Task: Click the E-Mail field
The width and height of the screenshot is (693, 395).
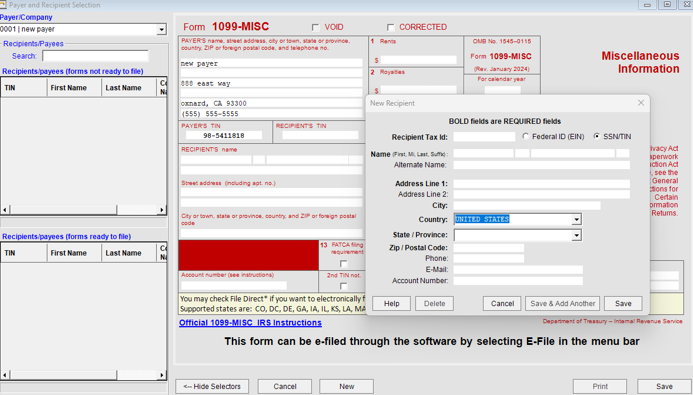Action: click(x=518, y=270)
